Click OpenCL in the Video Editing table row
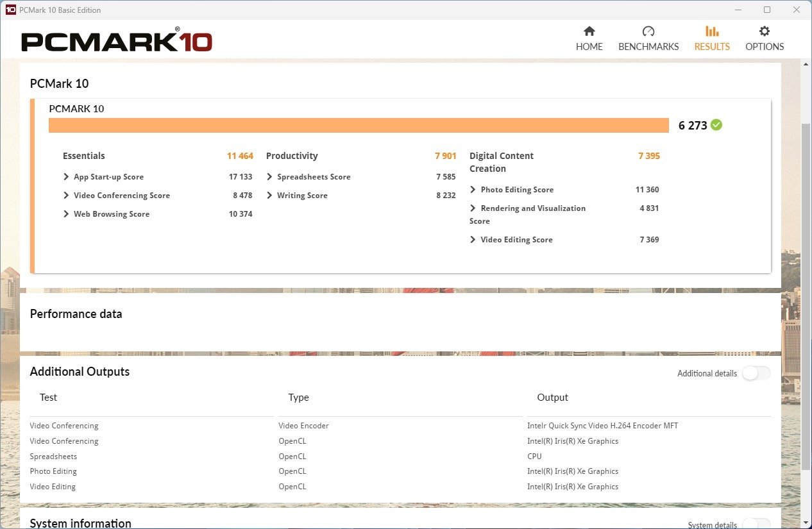 [292, 487]
